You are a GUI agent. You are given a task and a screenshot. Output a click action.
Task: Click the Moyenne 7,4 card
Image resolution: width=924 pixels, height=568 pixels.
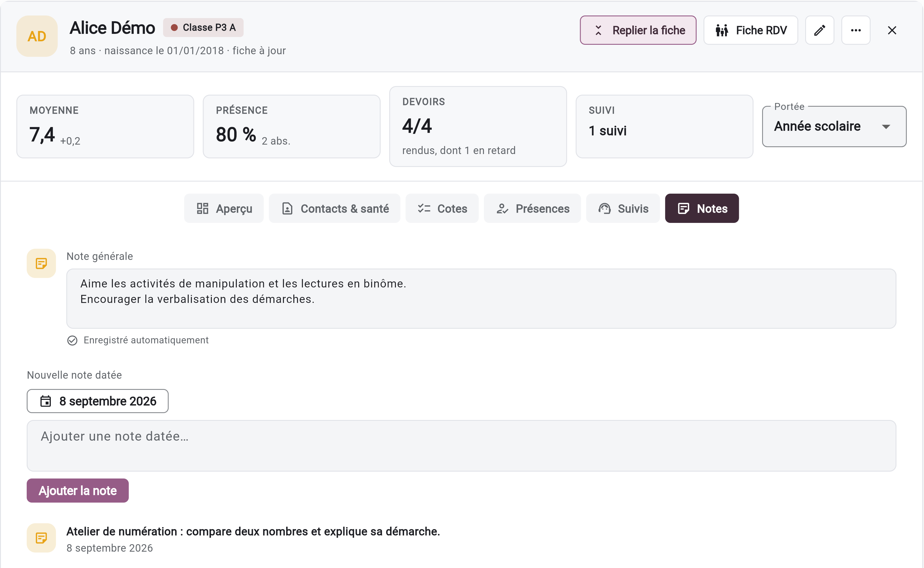pyautogui.click(x=105, y=127)
